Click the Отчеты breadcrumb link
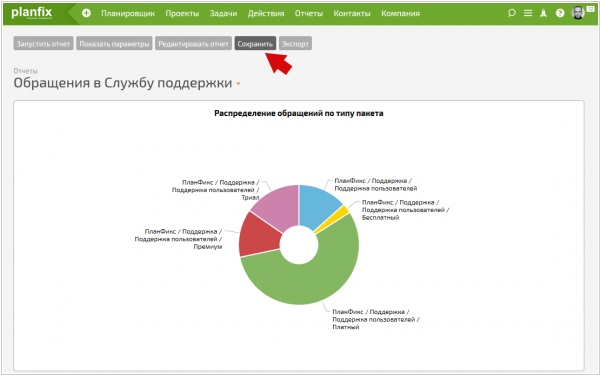 (x=25, y=71)
